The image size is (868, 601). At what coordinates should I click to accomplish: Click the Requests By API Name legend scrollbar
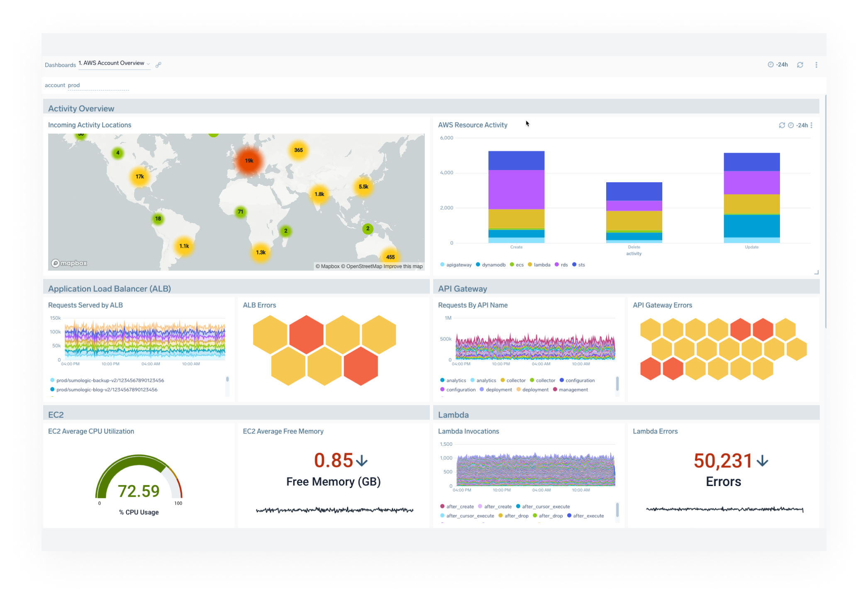pyautogui.click(x=617, y=384)
